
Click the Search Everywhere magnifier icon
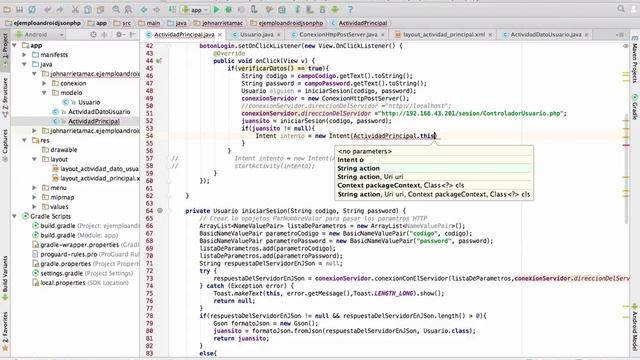coord(621,9)
